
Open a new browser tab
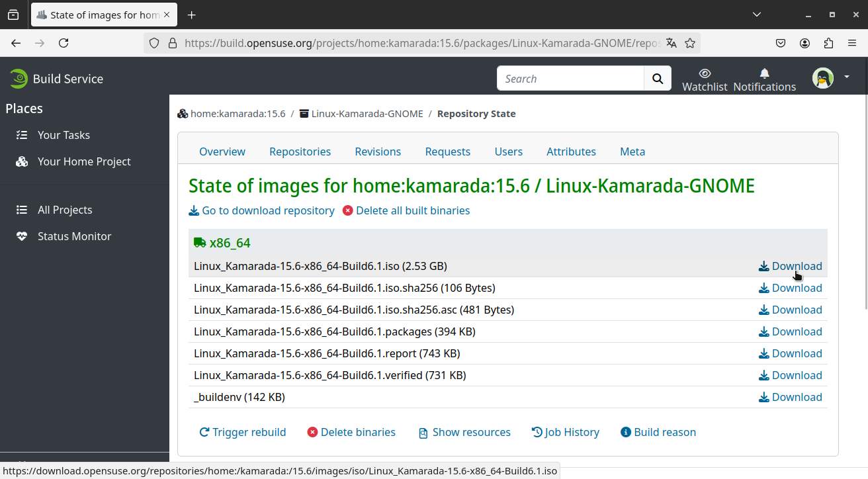[x=191, y=15]
